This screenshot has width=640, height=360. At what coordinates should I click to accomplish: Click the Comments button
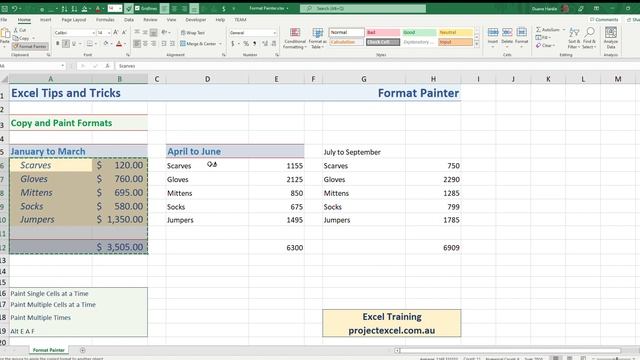(x=604, y=20)
